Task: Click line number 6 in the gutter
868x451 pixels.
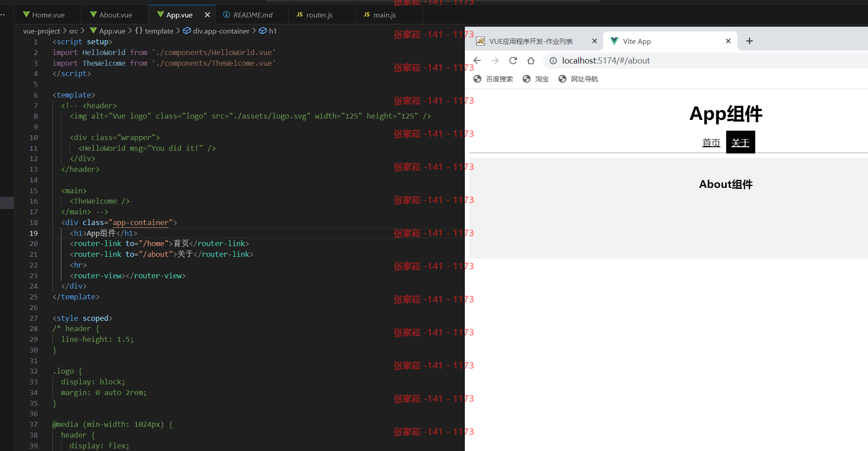Action: click(36, 95)
